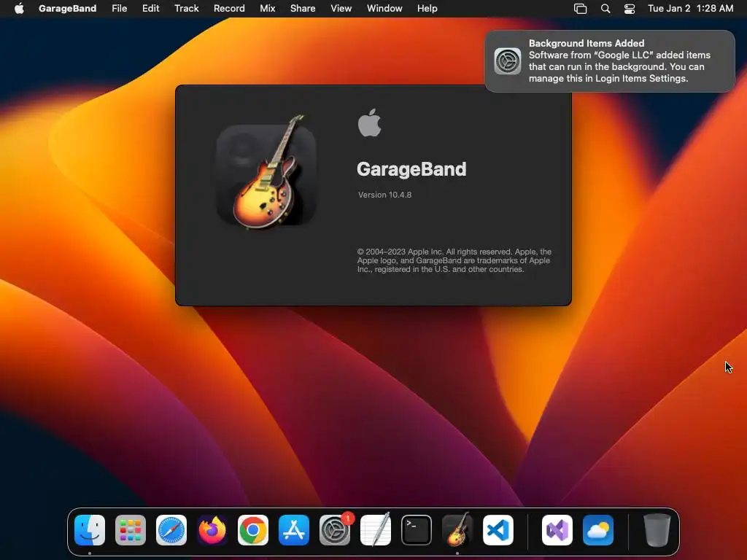Viewport: 747px width, 560px height.
Task: Launch Firefox from the Dock
Action: pos(212,530)
